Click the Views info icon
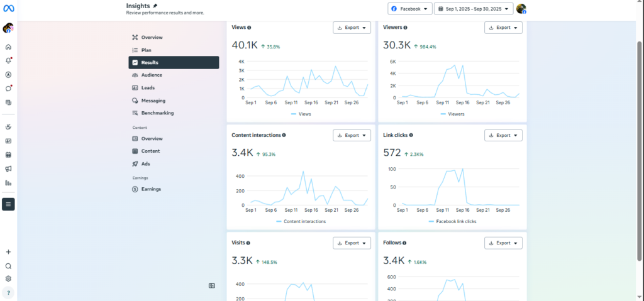644x301 pixels. pyautogui.click(x=249, y=28)
